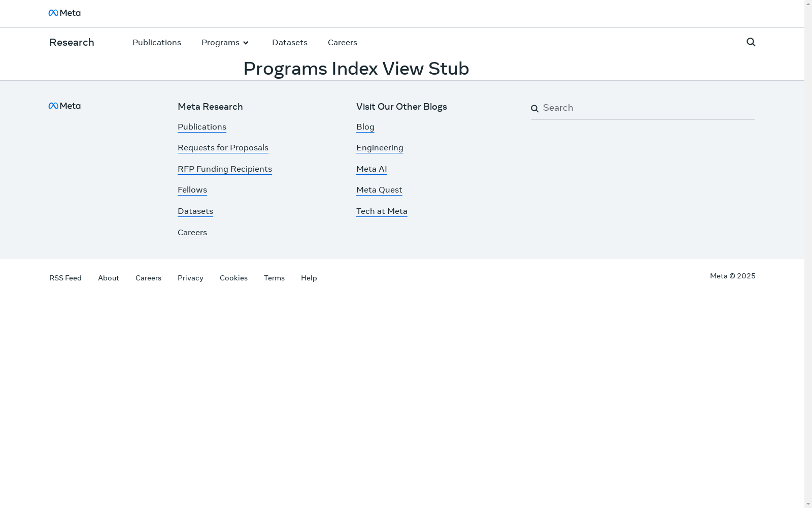The image size is (812, 508).
Task: Click scrollbar up arrow
Action: click(808, 4)
